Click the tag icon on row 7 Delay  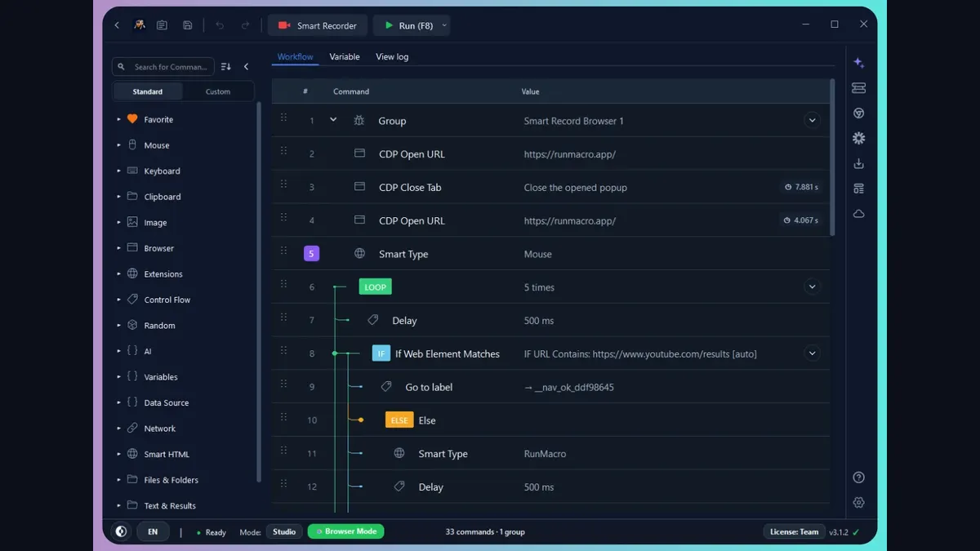[373, 320]
